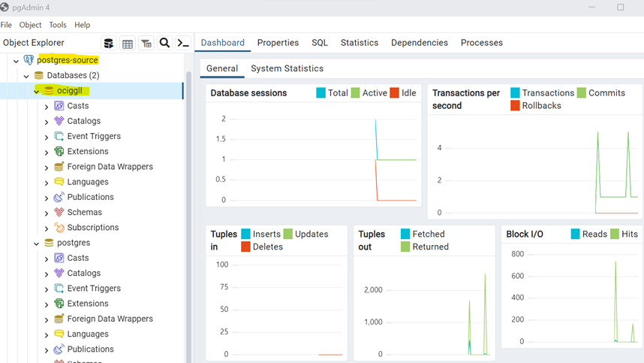Open the Tools menu
The image size is (644, 363).
point(58,25)
